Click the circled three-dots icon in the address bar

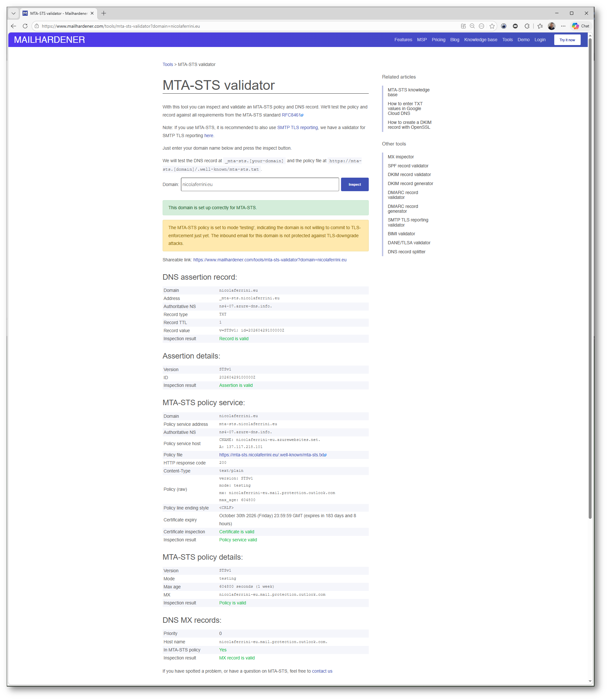pyautogui.click(x=481, y=26)
